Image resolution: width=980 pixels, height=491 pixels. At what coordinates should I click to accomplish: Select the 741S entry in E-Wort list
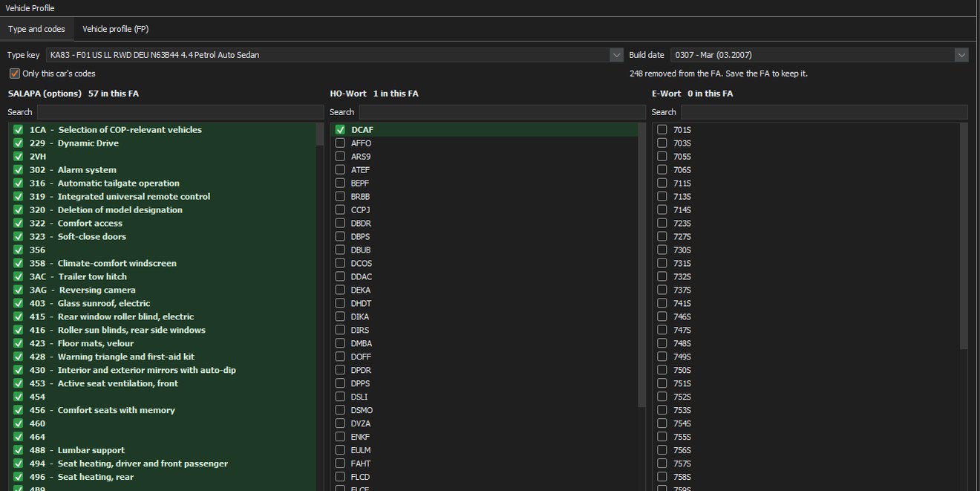tap(806, 304)
